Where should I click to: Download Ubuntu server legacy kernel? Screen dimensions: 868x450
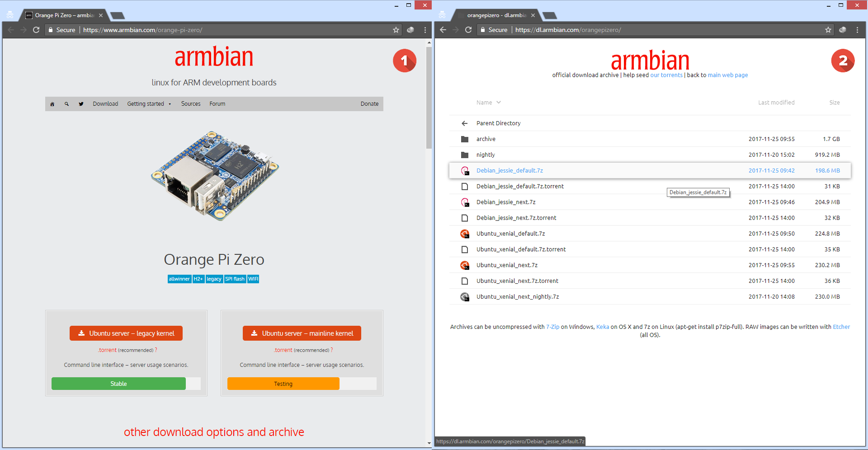[x=126, y=333]
